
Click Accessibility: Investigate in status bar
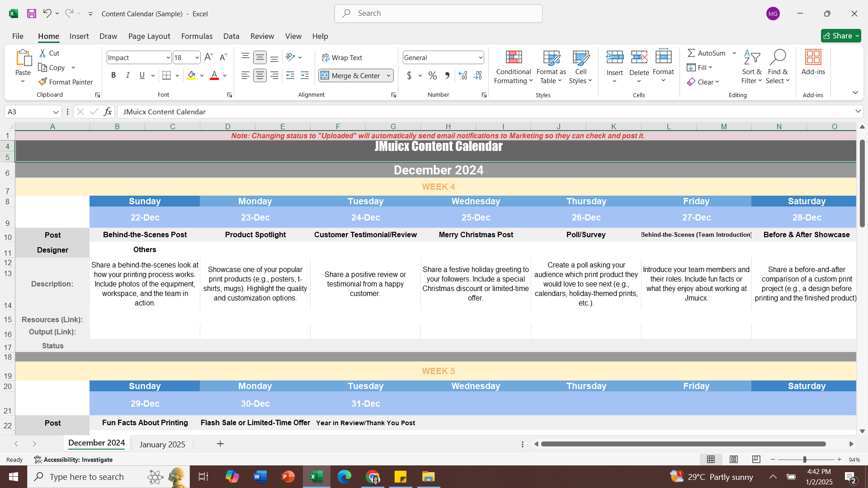click(73, 460)
